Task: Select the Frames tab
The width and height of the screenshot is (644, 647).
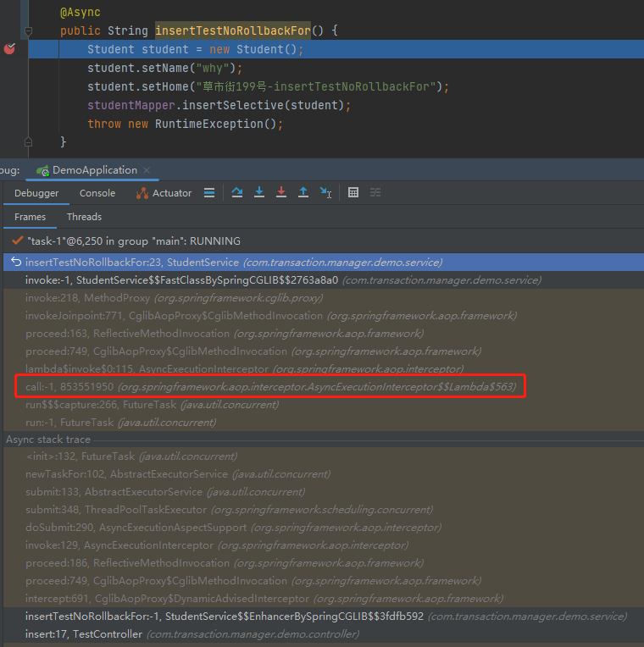Action: coord(31,217)
